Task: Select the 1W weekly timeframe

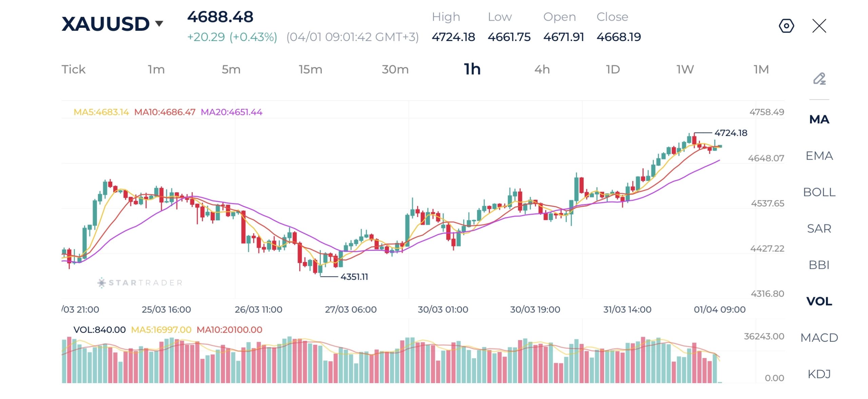Action: coord(685,69)
